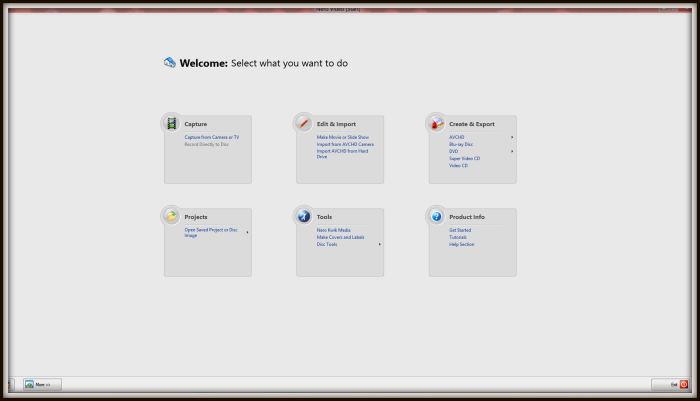The height and width of the screenshot is (401, 700).
Task: Click the Welcome header icon
Action: (170, 63)
